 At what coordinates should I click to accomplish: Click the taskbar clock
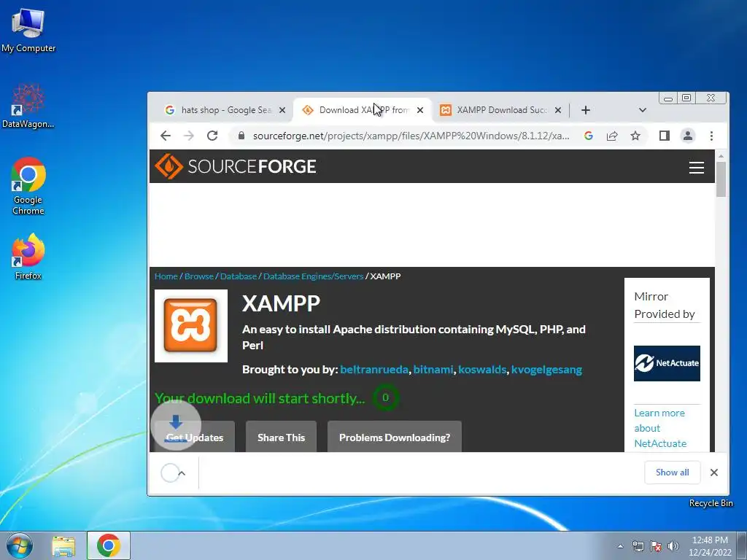point(710,546)
